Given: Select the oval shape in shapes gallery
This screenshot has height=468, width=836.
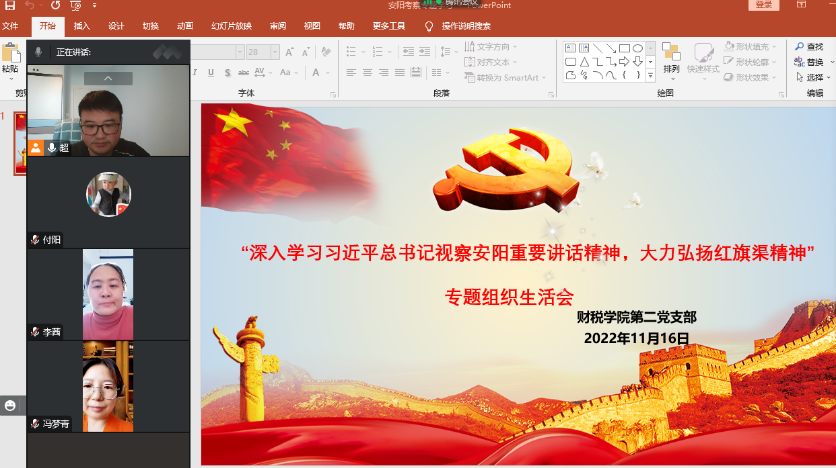Looking at the screenshot, I should coord(637,47).
